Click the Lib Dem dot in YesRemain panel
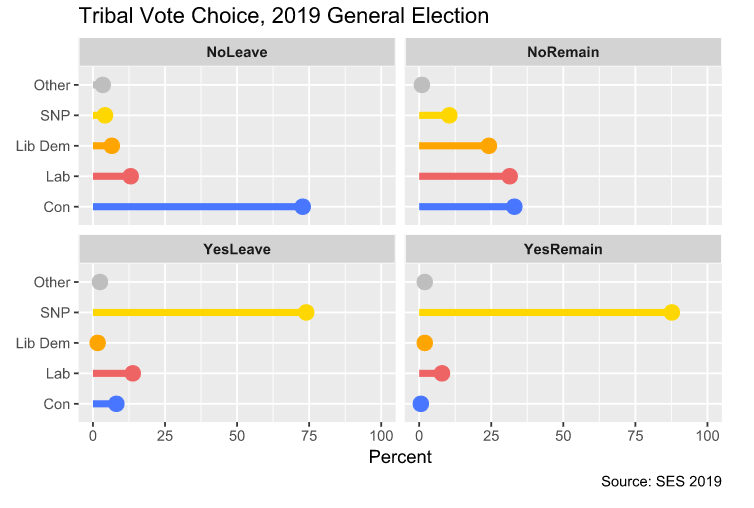The height and width of the screenshot is (508, 754). coord(424,343)
